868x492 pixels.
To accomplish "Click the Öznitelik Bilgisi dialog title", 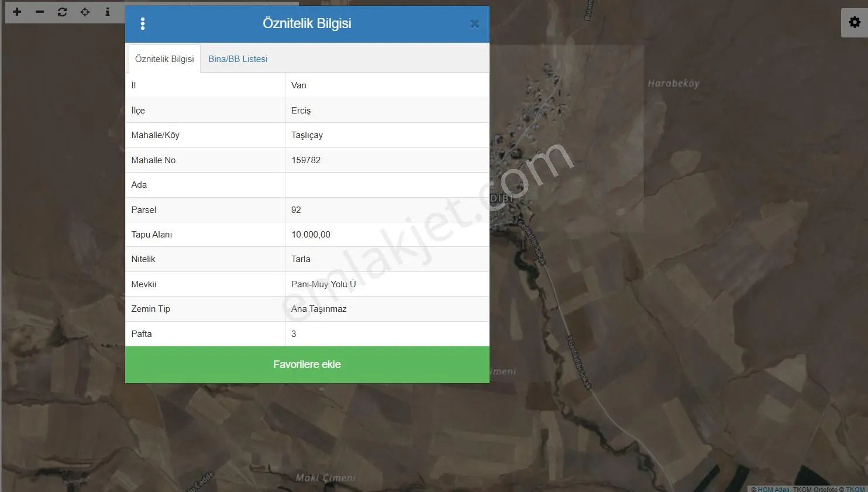I will (x=307, y=23).
